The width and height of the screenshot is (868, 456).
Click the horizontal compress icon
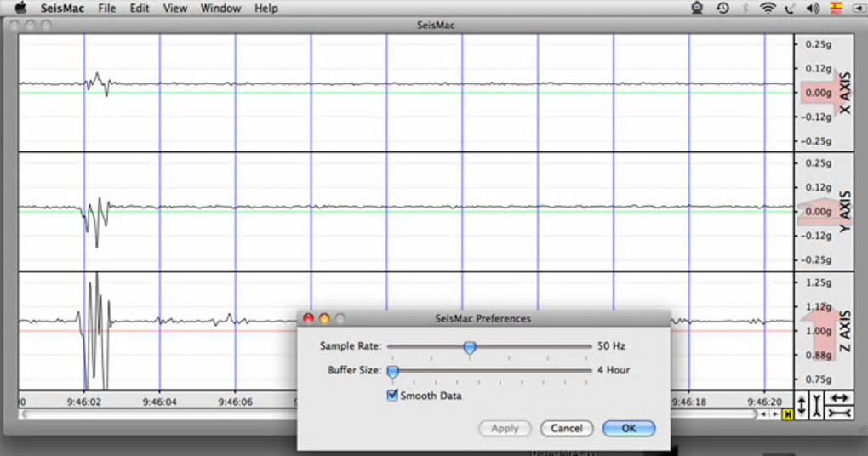[x=839, y=413]
